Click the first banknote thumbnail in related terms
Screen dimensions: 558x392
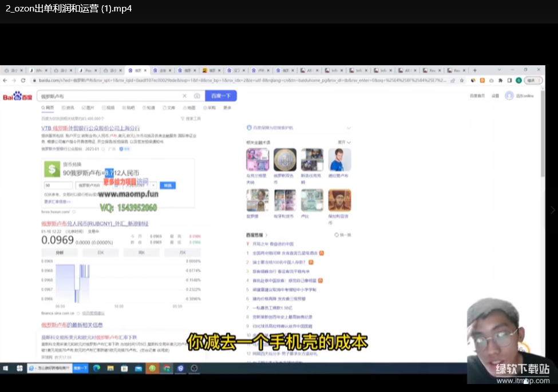pos(258,160)
